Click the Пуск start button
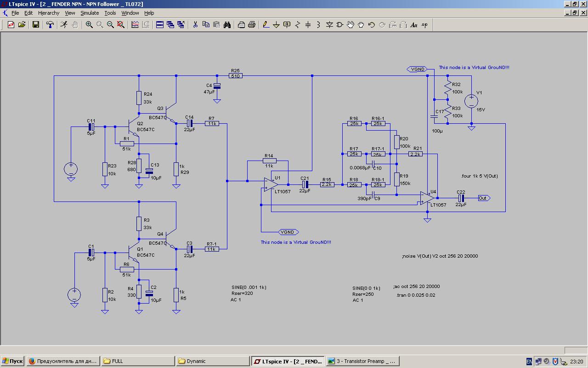The height and width of the screenshot is (368, 588). click(x=12, y=361)
